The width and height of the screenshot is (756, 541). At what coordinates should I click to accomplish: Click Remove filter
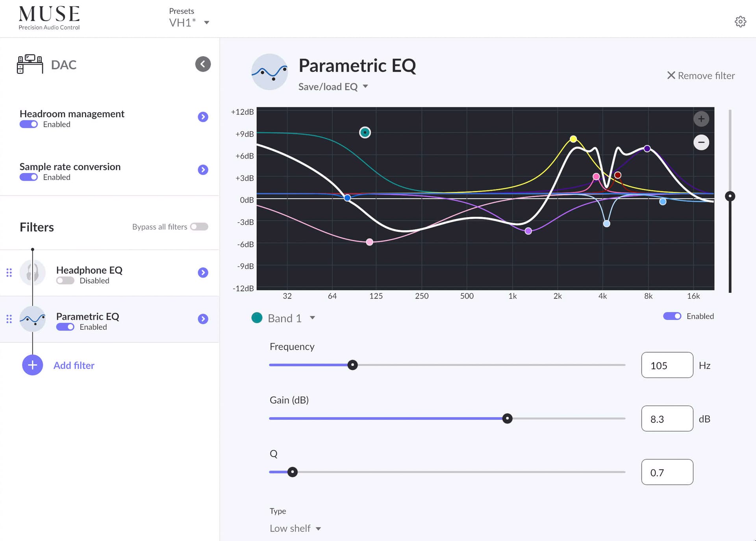point(701,76)
